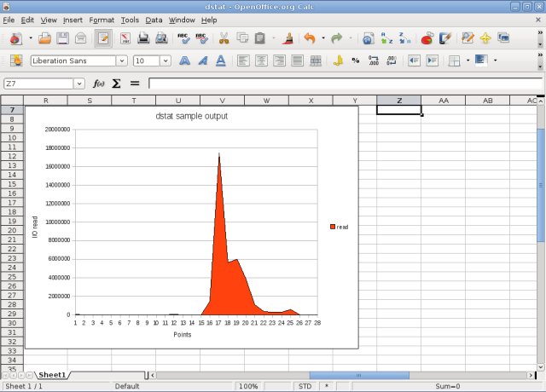Open the Gallery icon

pos(503,37)
